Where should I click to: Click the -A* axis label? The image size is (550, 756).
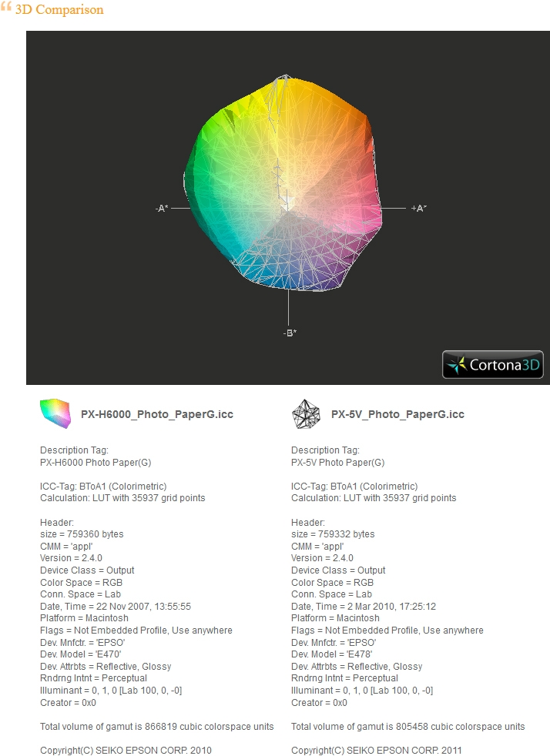162,209
